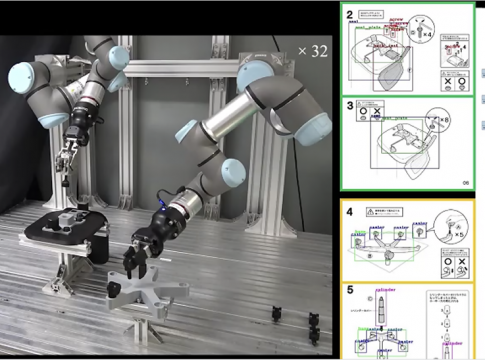Click the step 5 number heading
485x360 pixels.
(350, 290)
